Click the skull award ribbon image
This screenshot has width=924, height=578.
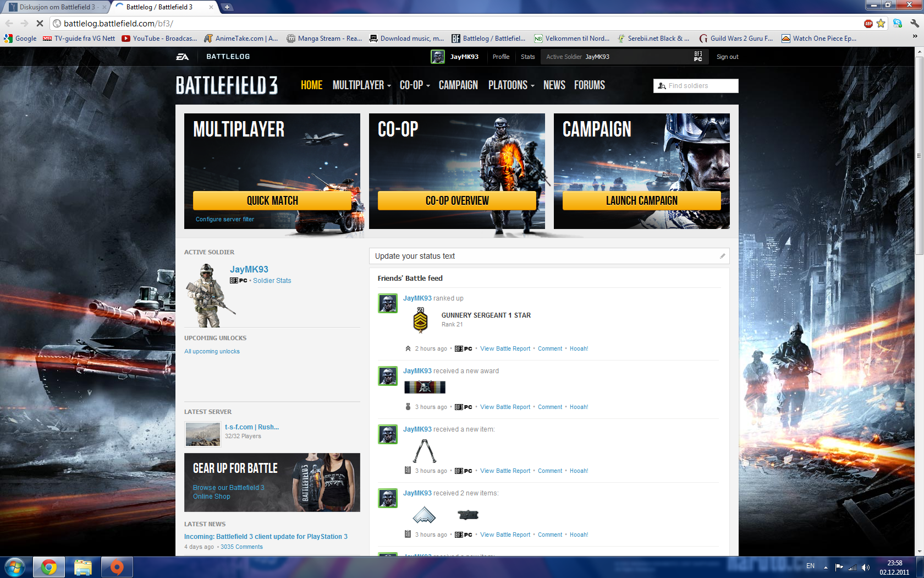click(x=425, y=387)
